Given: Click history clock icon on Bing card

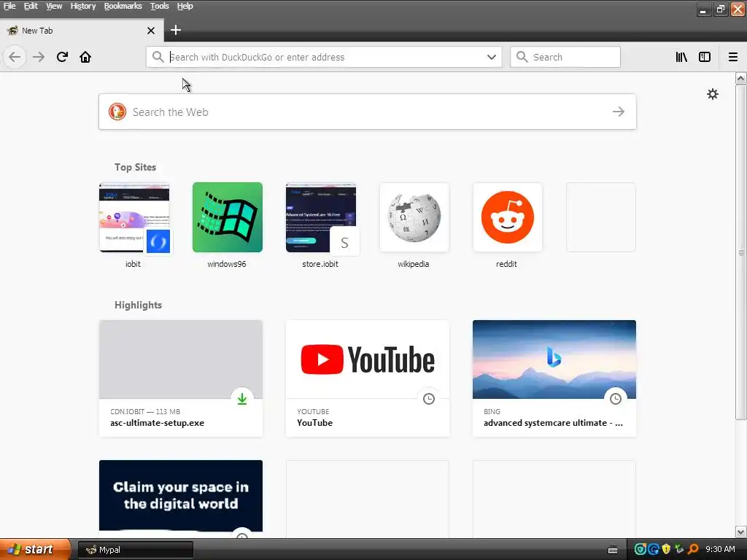Looking at the screenshot, I should tap(616, 399).
